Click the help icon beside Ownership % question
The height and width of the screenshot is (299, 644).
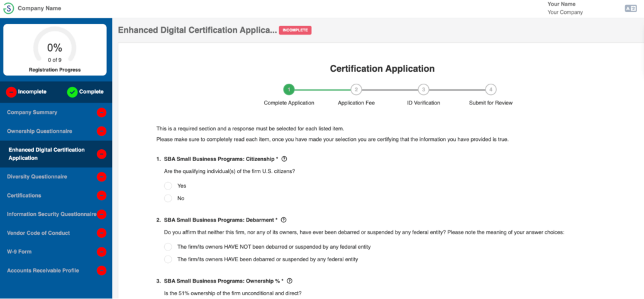289,281
